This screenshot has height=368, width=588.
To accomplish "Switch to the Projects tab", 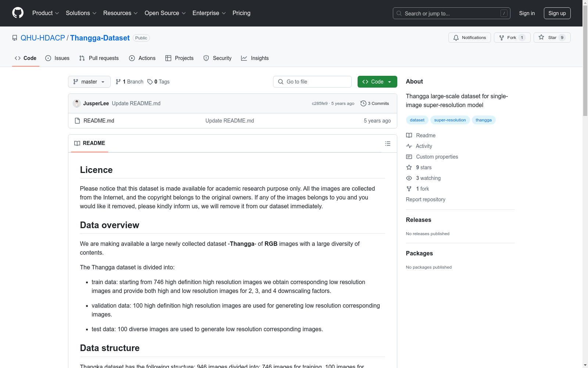I will coord(179,58).
